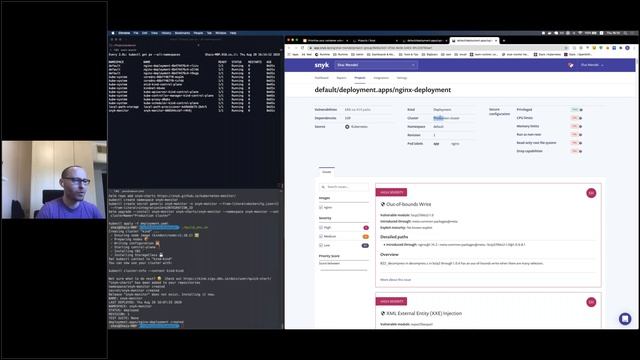Image resolution: width=640 pixels, height=360 pixels.
Task: Toggle the High severity checkbox
Action: (x=321, y=227)
